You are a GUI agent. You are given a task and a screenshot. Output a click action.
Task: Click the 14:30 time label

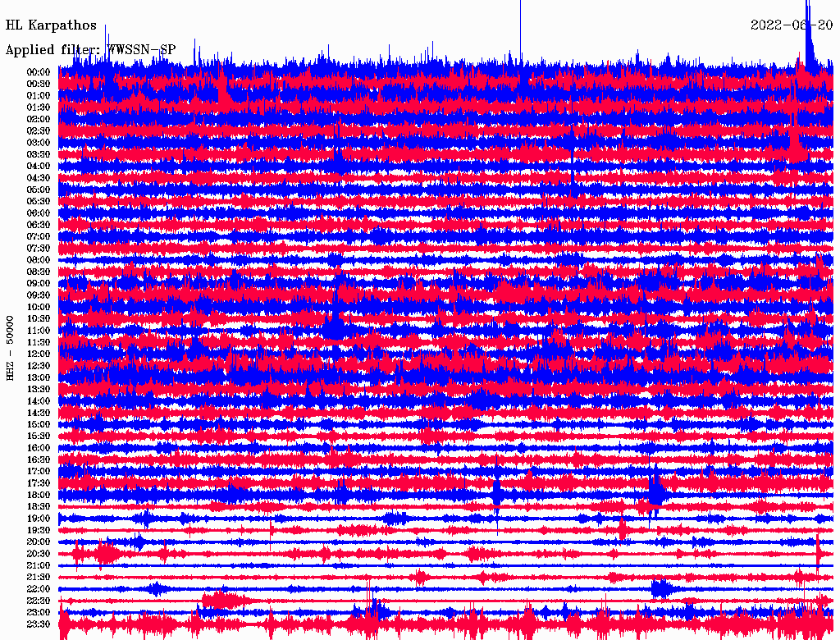(x=39, y=414)
